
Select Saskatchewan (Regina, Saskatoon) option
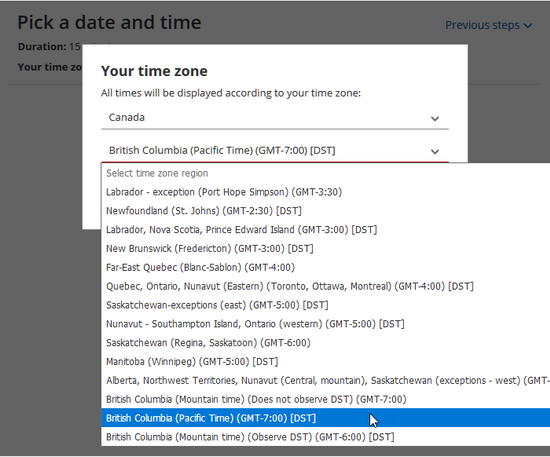tap(326, 343)
